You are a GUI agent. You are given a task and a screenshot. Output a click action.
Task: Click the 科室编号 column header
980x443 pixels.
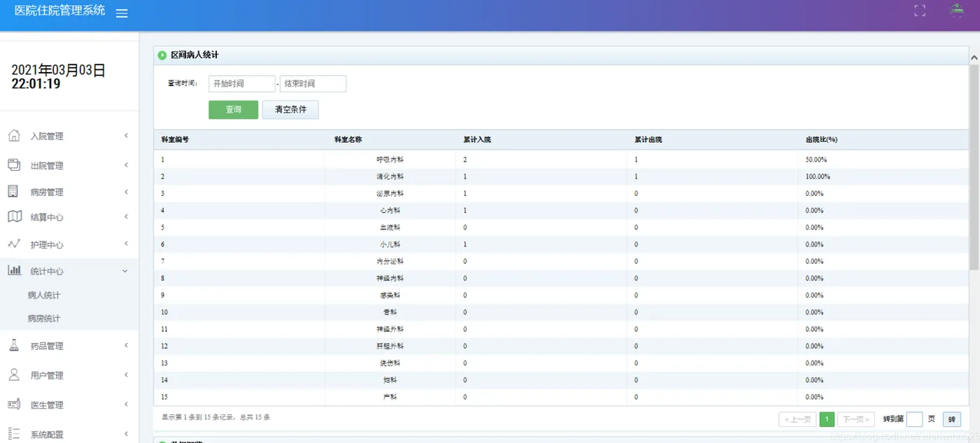[x=175, y=139]
